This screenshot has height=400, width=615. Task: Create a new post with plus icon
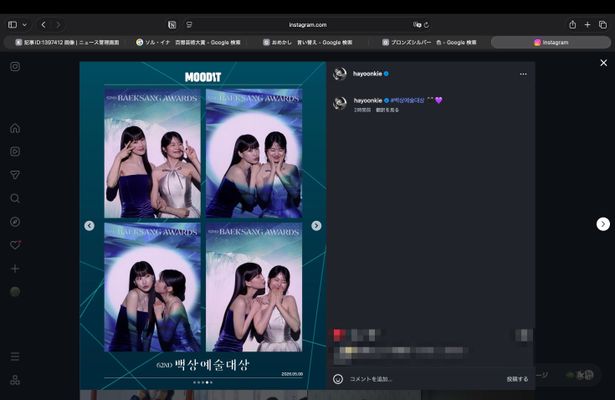click(15, 269)
